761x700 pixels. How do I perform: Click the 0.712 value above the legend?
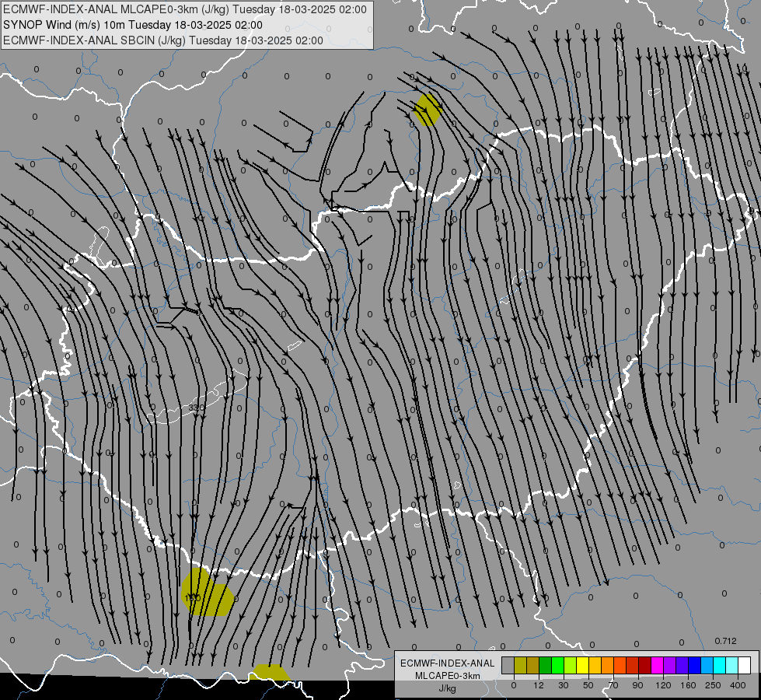click(725, 641)
